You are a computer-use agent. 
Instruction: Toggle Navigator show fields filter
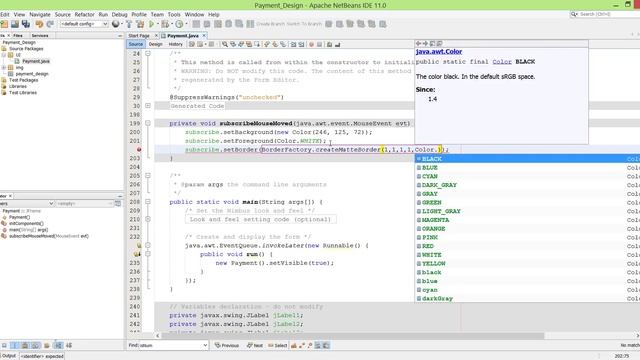tap(15, 345)
